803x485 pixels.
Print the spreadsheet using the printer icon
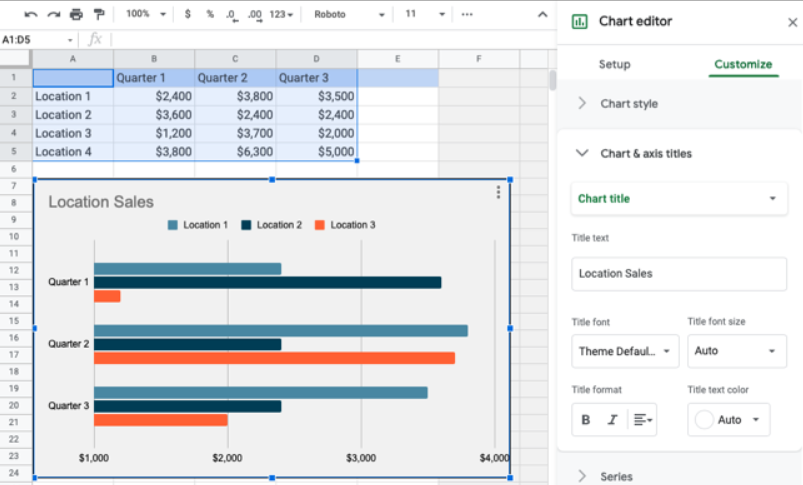point(76,15)
